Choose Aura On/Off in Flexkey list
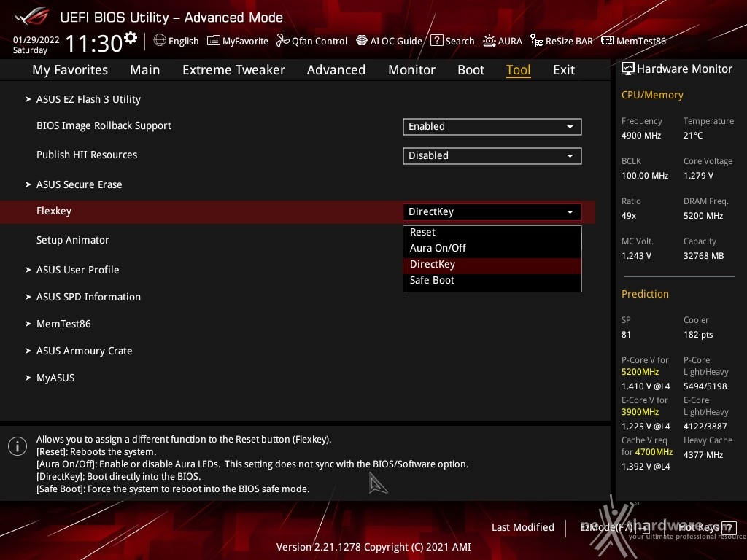This screenshot has height=560, width=747. point(492,248)
